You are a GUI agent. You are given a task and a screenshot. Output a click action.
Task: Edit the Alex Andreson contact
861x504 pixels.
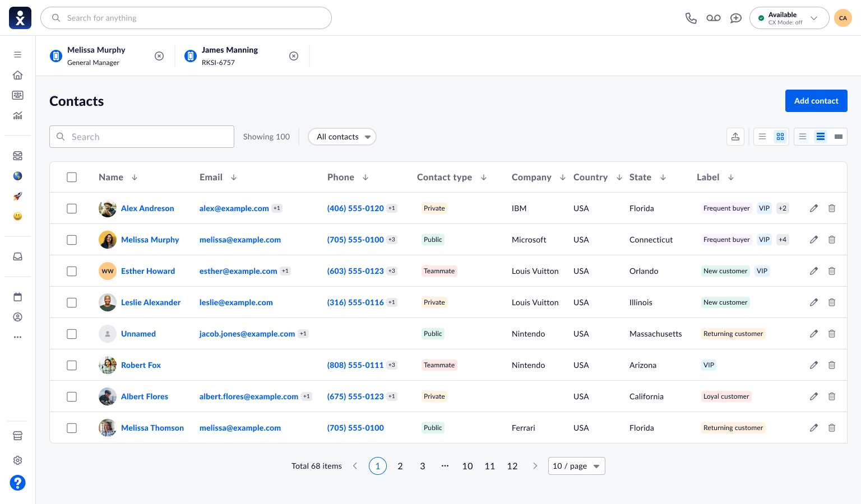814,208
